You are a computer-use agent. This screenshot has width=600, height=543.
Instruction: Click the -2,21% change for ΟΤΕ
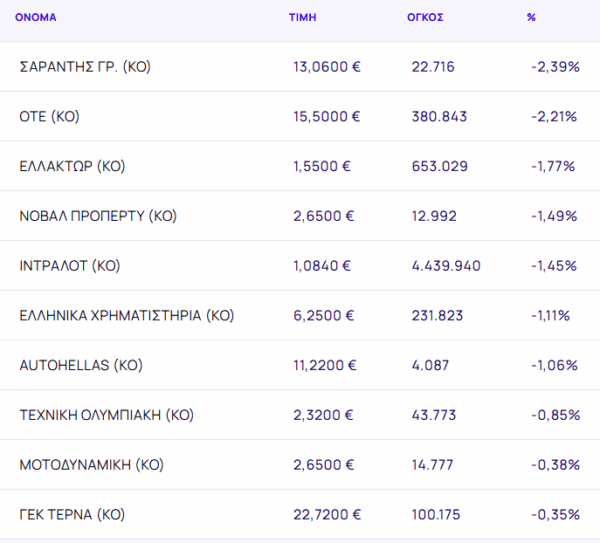point(554,117)
